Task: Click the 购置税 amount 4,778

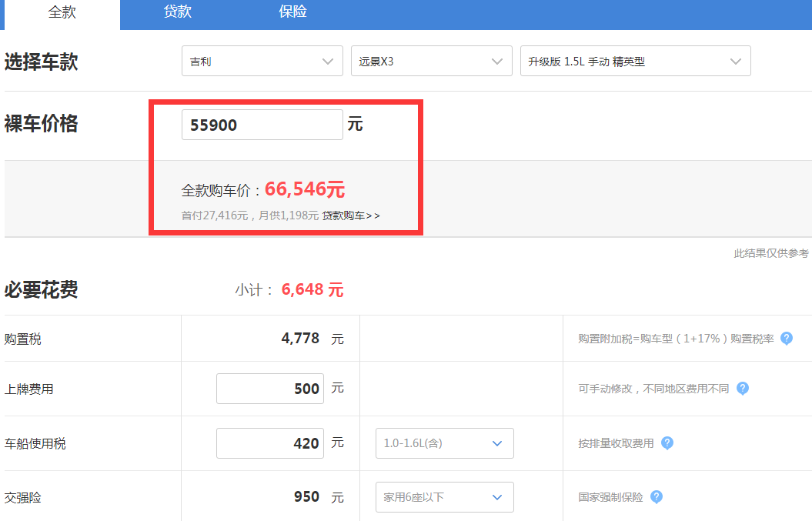Action: click(300, 338)
